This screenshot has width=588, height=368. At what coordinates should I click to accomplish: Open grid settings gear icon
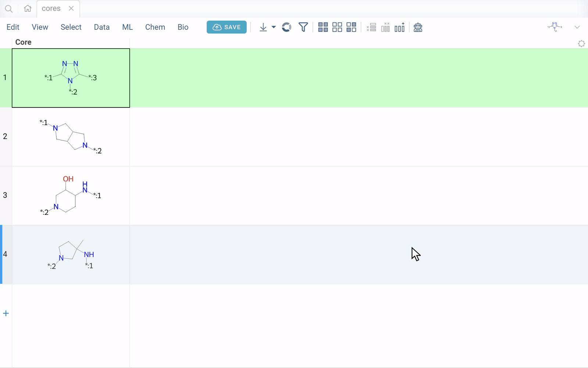(581, 43)
